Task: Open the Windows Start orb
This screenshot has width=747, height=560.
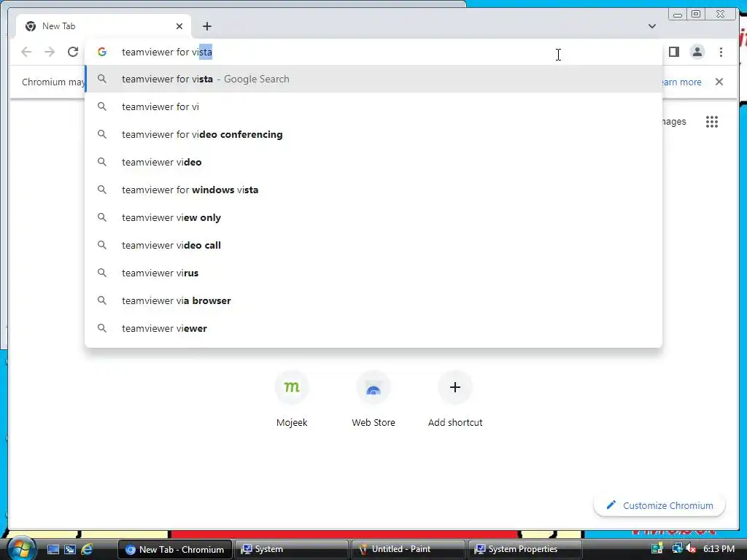Action: pyautogui.click(x=20, y=549)
